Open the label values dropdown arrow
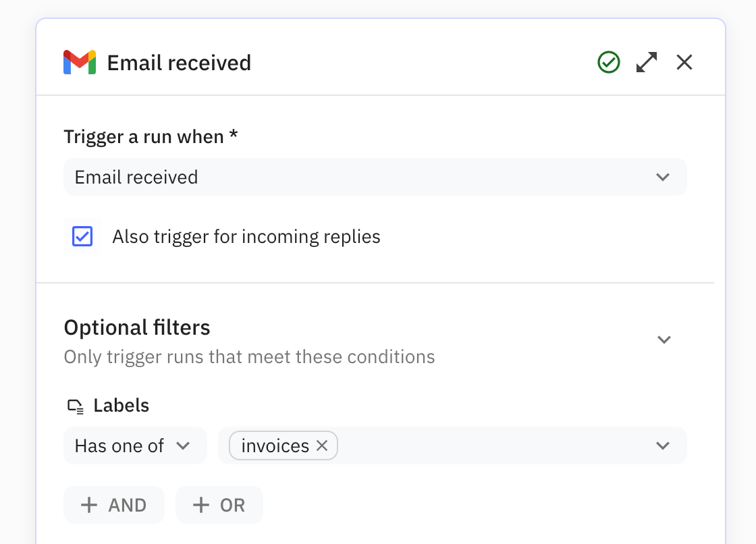This screenshot has width=756, height=544. pyautogui.click(x=663, y=446)
